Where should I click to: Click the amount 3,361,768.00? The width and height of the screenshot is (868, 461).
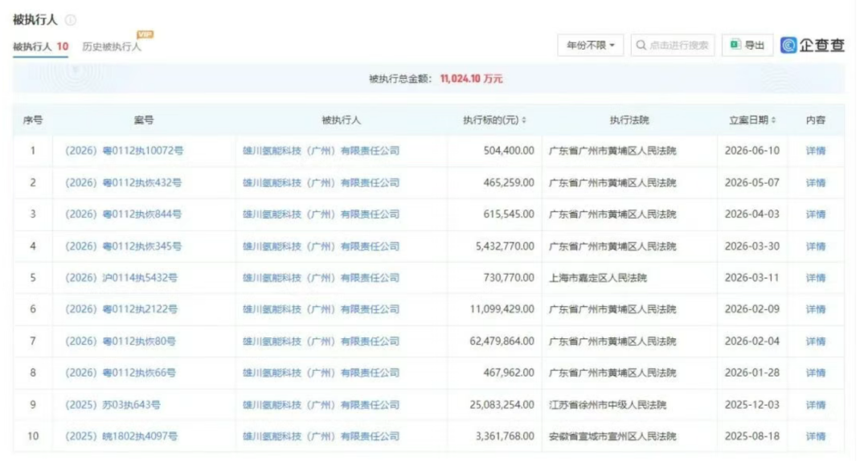coord(505,437)
